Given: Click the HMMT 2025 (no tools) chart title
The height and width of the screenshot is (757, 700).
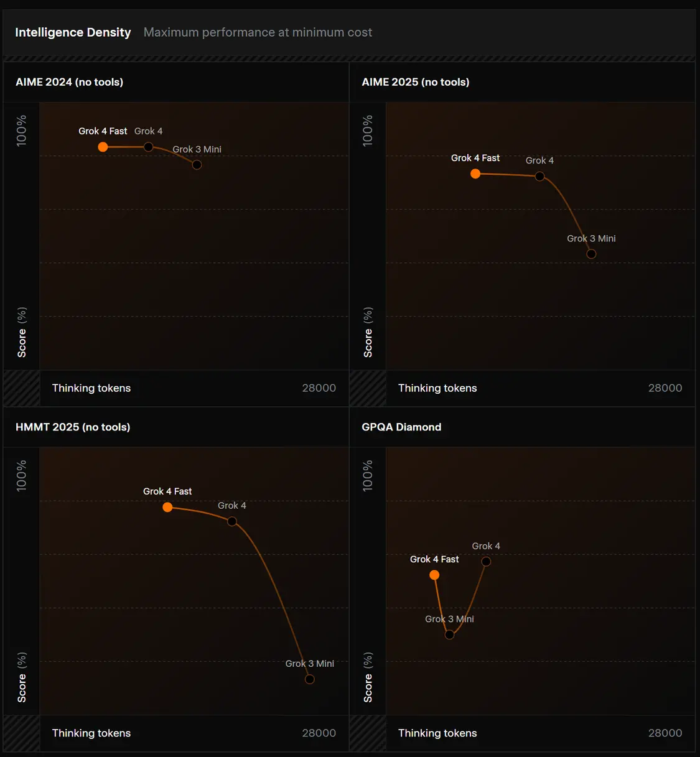Looking at the screenshot, I should click(73, 427).
